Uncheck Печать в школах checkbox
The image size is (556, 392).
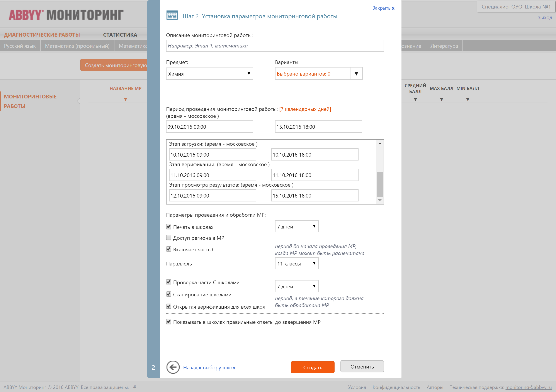tap(169, 227)
